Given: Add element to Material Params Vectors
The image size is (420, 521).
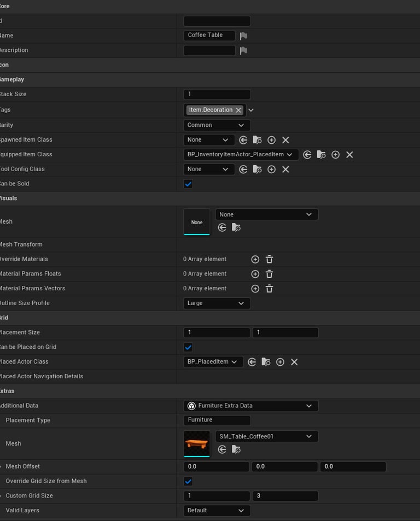Looking at the screenshot, I should pos(255,289).
